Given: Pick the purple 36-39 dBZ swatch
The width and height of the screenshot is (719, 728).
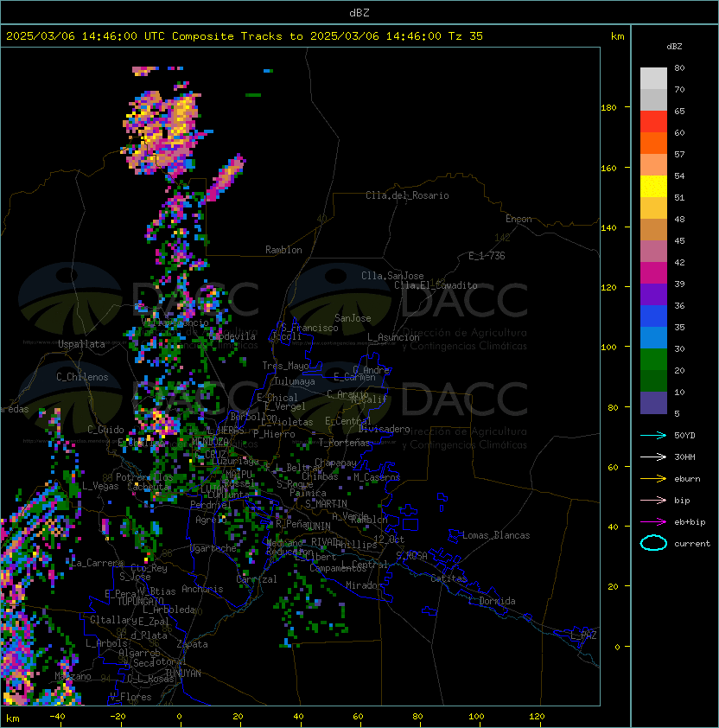Looking at the screenshot, I should [x=653, y=294].
